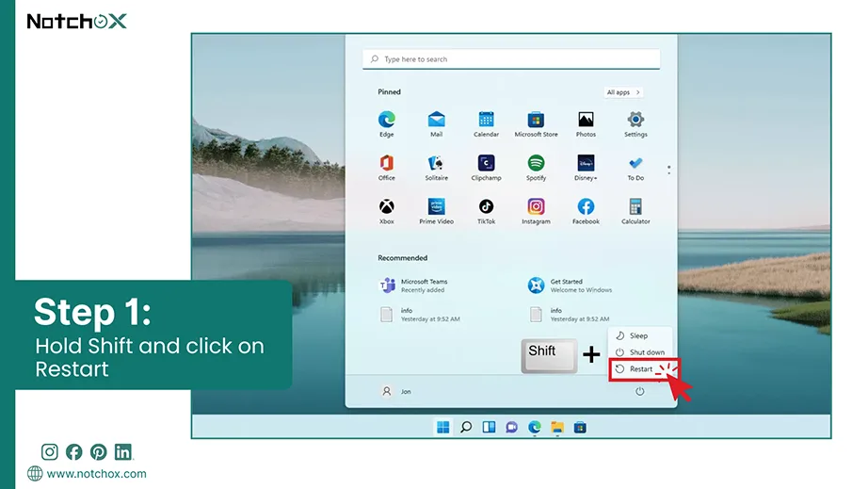Image resolution: width=868 pixels, height=489 pixels.
Task: Open the pinned Facebook app
Action: (586, 211)
